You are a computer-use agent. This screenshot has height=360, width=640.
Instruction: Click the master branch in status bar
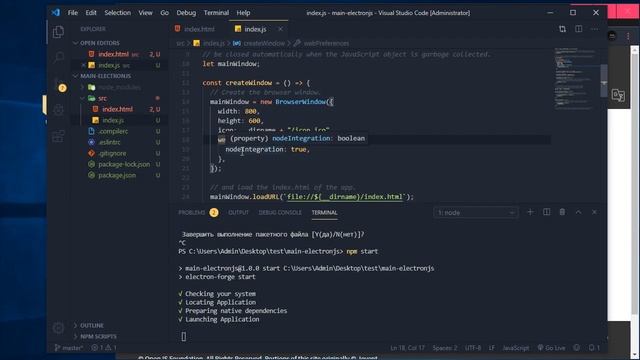tap(69, 348)
